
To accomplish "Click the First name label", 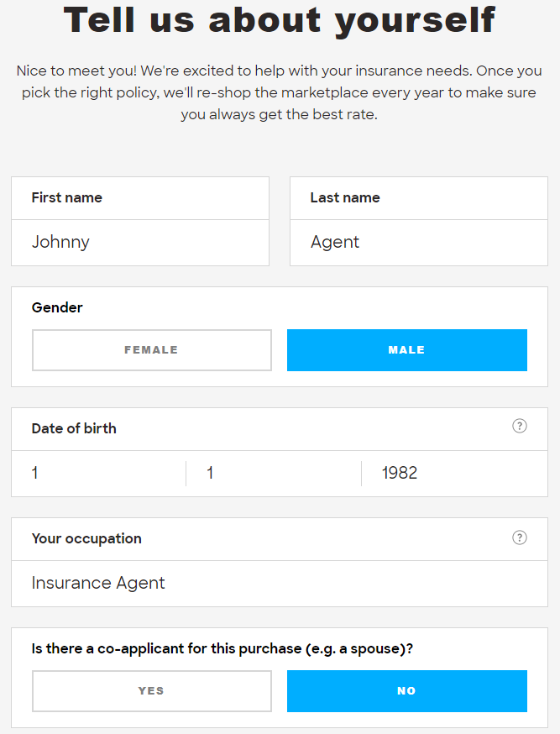I will click(67, 197).
